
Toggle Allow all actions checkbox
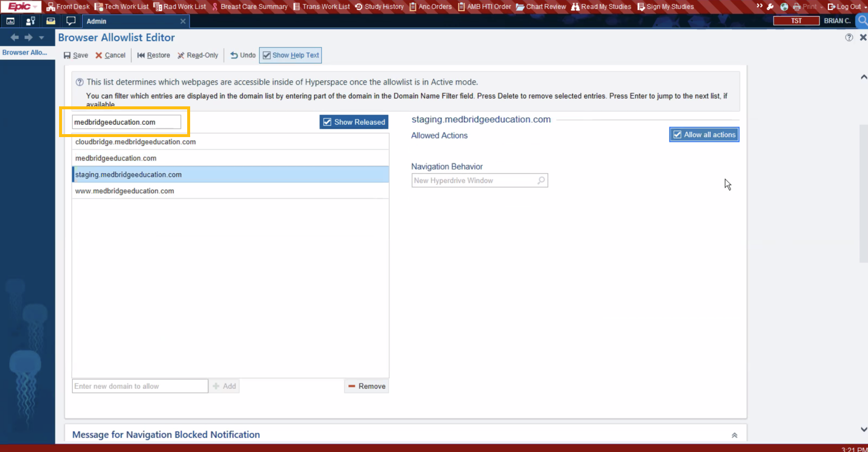pos(704,135)
